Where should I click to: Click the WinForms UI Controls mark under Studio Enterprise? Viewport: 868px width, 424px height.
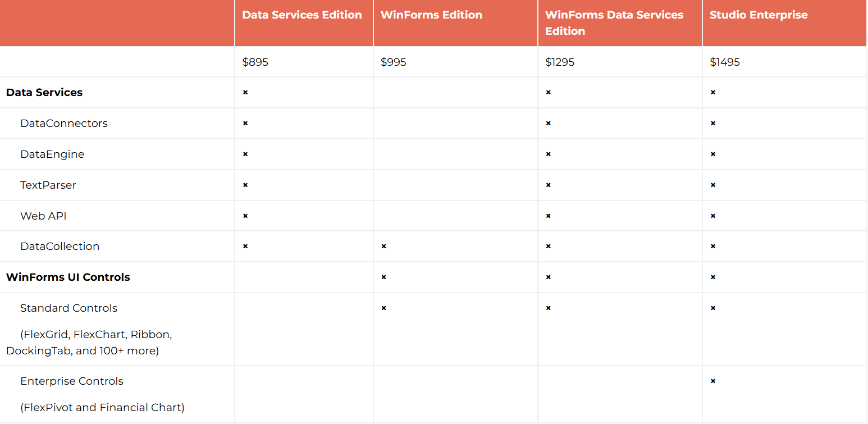pyautogui.click(x=713, y=277)
